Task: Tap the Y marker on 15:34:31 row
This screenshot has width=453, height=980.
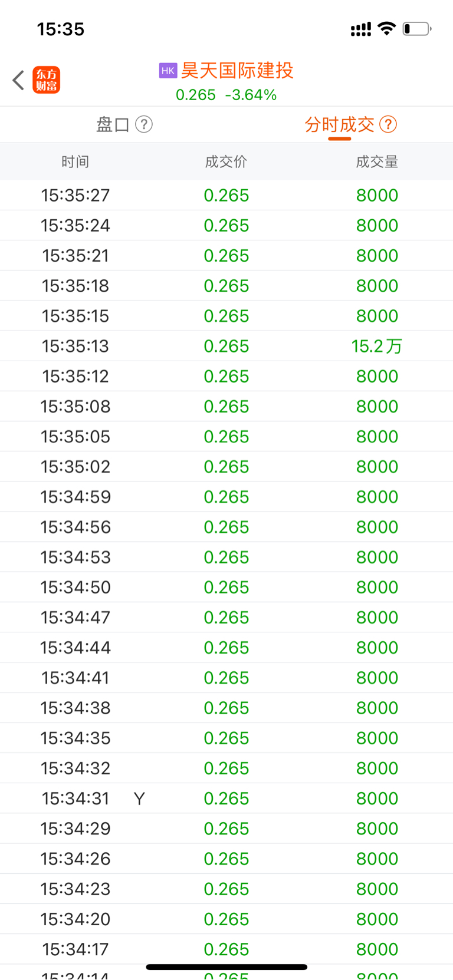Action: point(139,798)
